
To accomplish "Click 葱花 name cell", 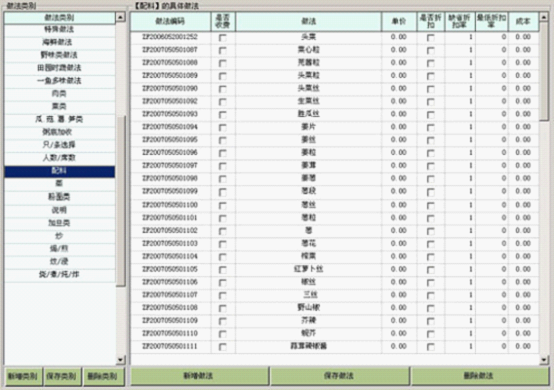I will tap(308, 243).
